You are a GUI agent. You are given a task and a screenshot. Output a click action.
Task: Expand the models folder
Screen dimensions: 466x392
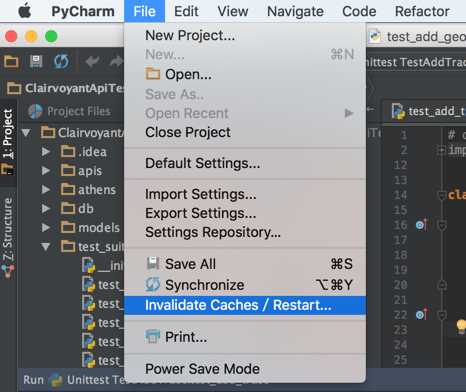(46, 228)
